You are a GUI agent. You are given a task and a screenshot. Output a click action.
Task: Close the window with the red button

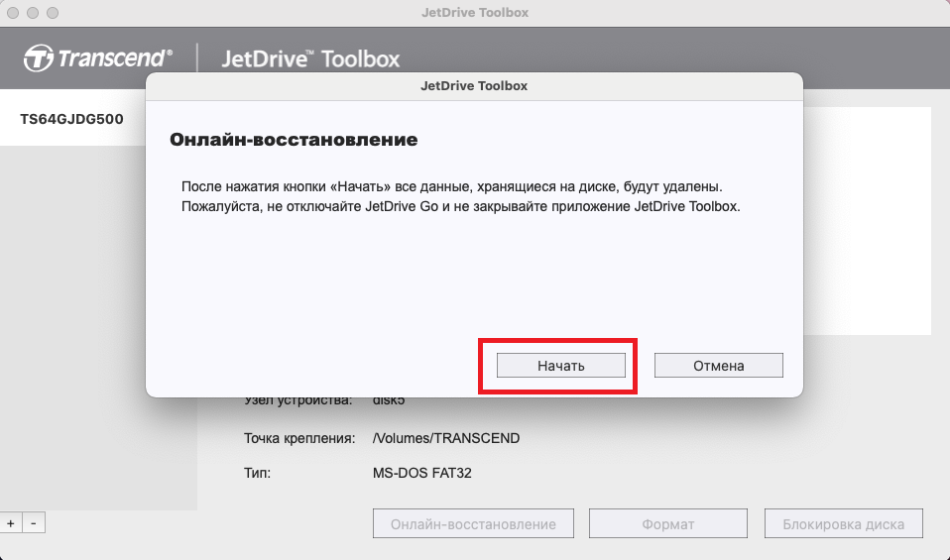point(13,13)
